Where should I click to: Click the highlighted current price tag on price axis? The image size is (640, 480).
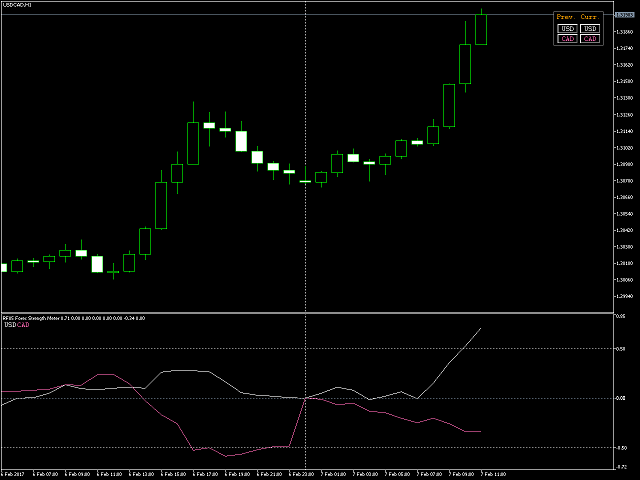point(626,15)
